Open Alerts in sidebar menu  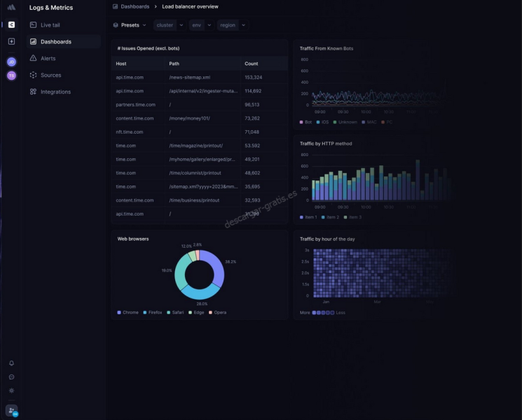[x=48, y=58]
